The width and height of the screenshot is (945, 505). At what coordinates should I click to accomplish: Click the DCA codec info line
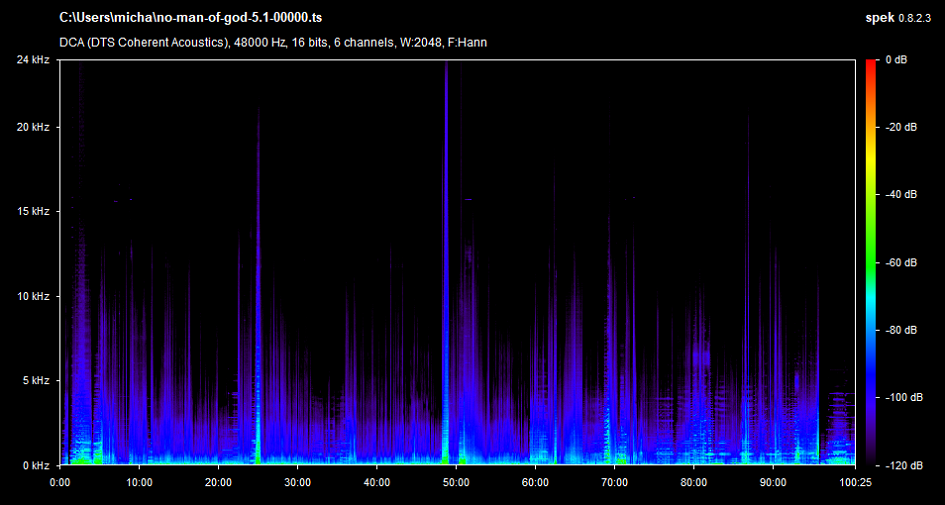(273, 42)
